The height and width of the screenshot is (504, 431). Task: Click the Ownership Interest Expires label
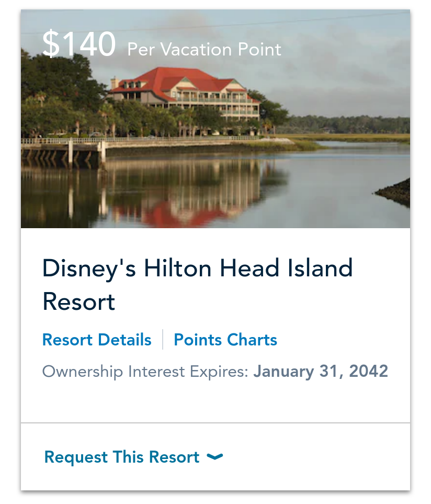click(145, 372)
